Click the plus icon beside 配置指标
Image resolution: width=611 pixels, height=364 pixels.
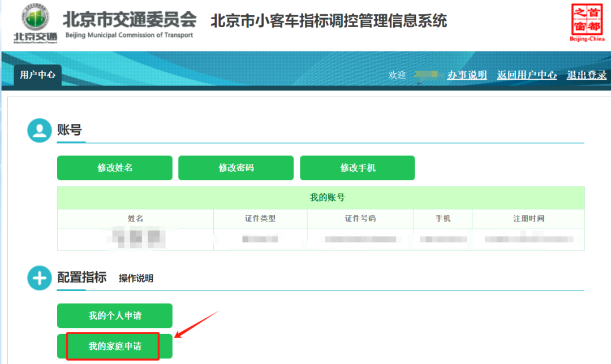click(x=40, y=278)
